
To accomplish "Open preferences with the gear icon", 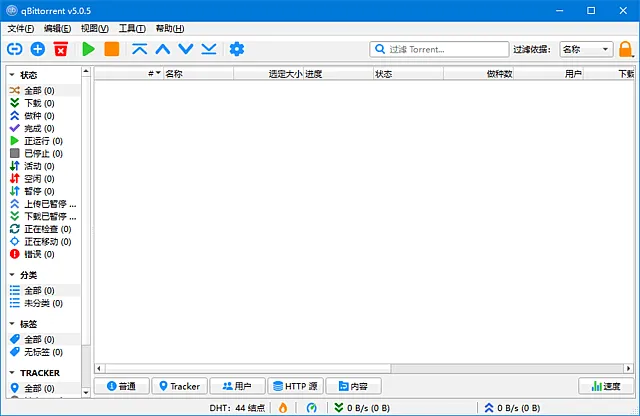I will (237, 49).
